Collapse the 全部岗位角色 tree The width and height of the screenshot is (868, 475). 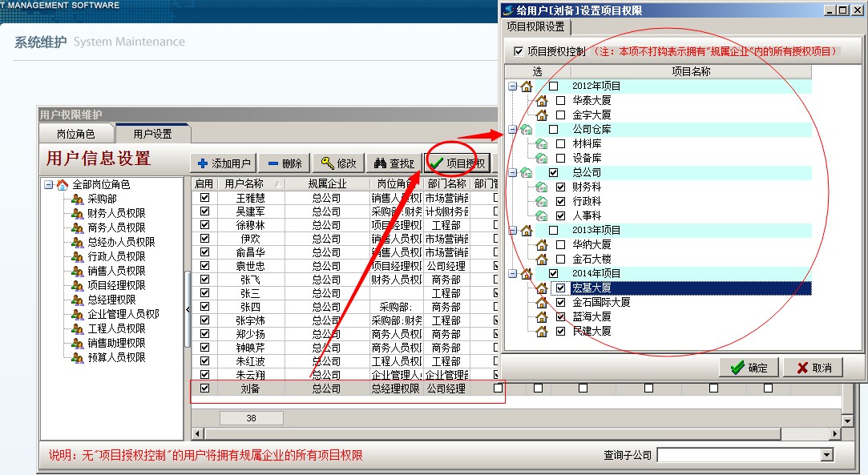tap(49, 185)
